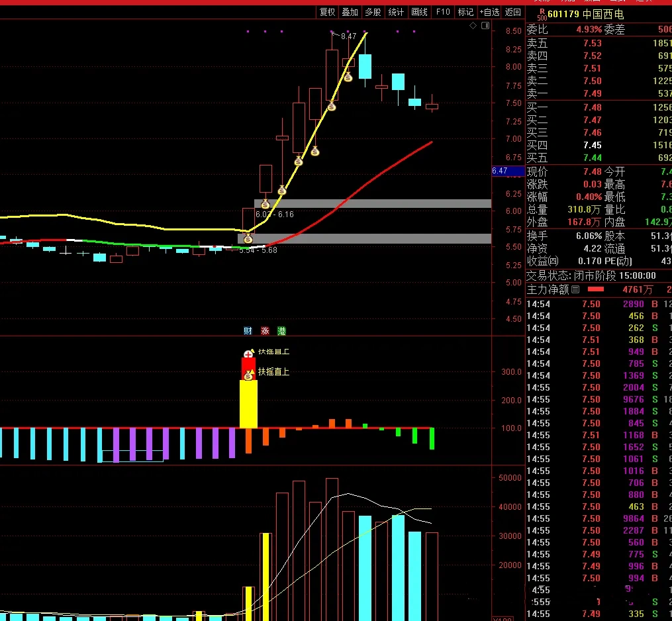Click the blue 6.47 price marker on axis

click(x=508, y=171)
